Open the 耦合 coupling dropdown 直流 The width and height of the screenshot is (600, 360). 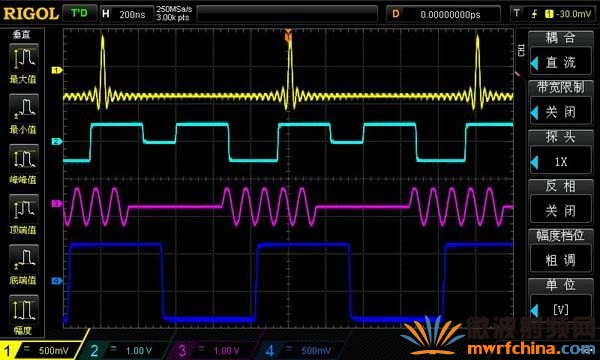pos(560,62)
